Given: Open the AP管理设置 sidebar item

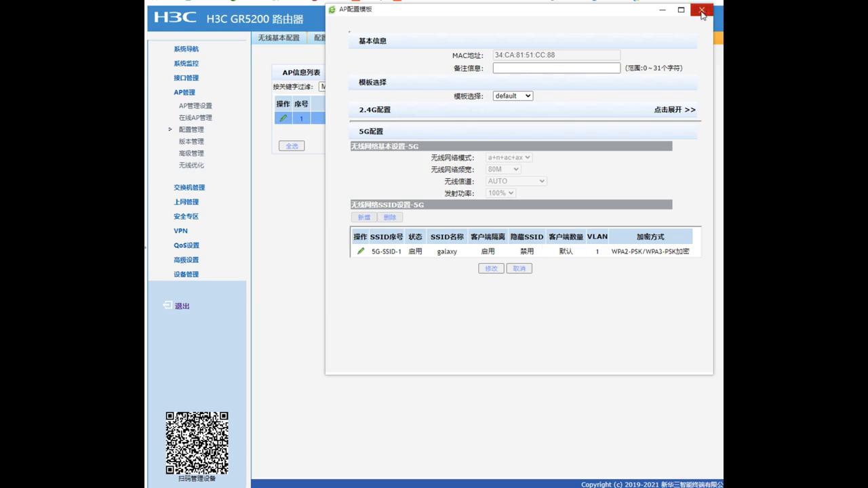Looking at the screenshot, I should coord(195,106).
